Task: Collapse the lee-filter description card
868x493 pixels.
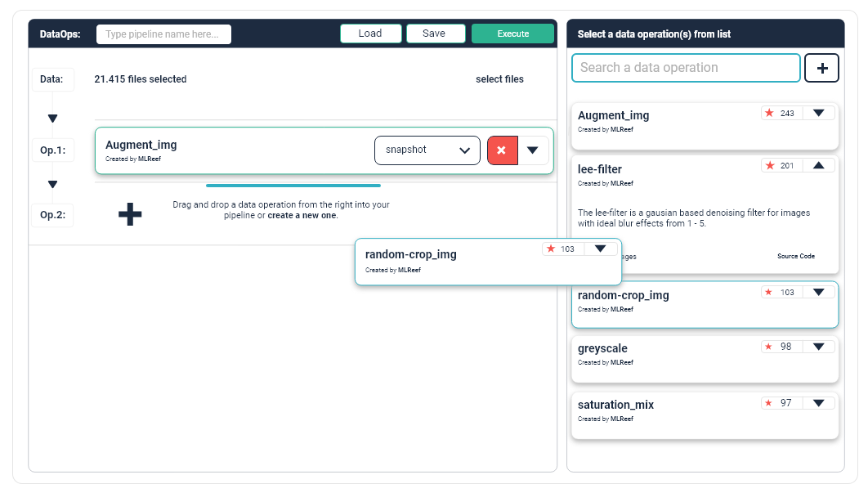Action: coord(818,165)
